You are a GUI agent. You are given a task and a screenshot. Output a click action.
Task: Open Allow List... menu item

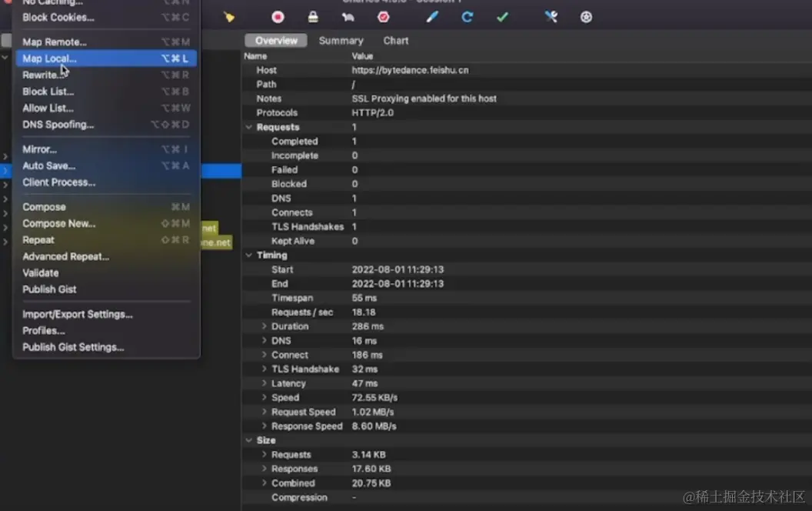(x=106, y=109)
